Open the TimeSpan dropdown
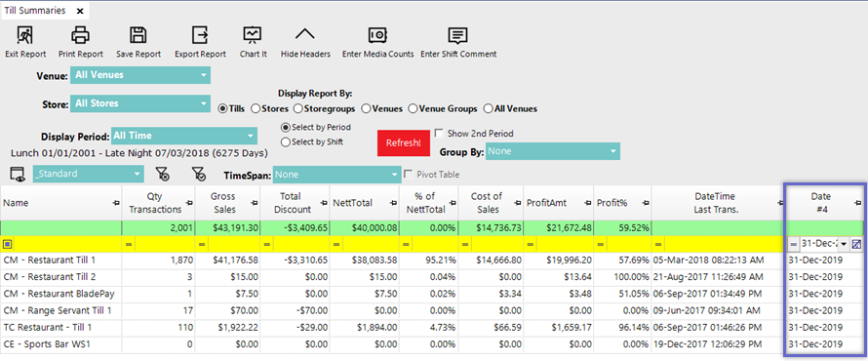Viewport: 868px width, 361px height. pyautogui.click(x=336, y=175)
